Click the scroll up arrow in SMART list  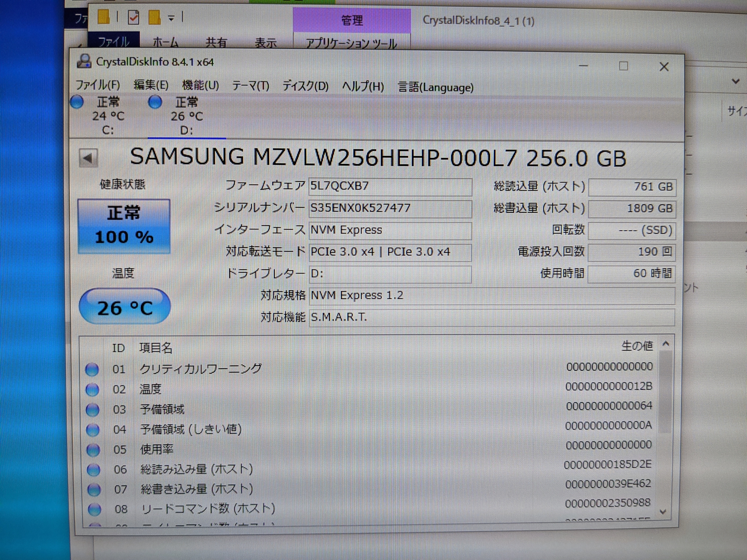click(666, 344)
